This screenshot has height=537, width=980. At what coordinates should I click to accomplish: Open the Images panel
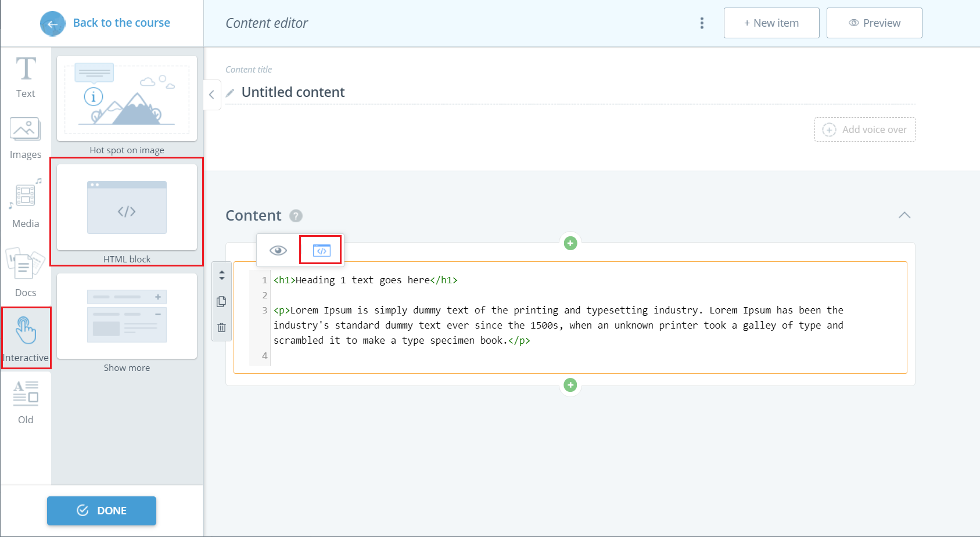25,138
